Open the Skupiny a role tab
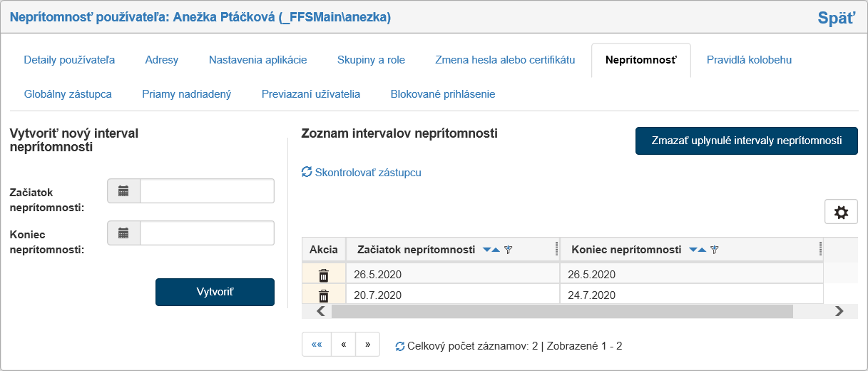Viewport: 868px width, 371px height. (x=371, y=60)
